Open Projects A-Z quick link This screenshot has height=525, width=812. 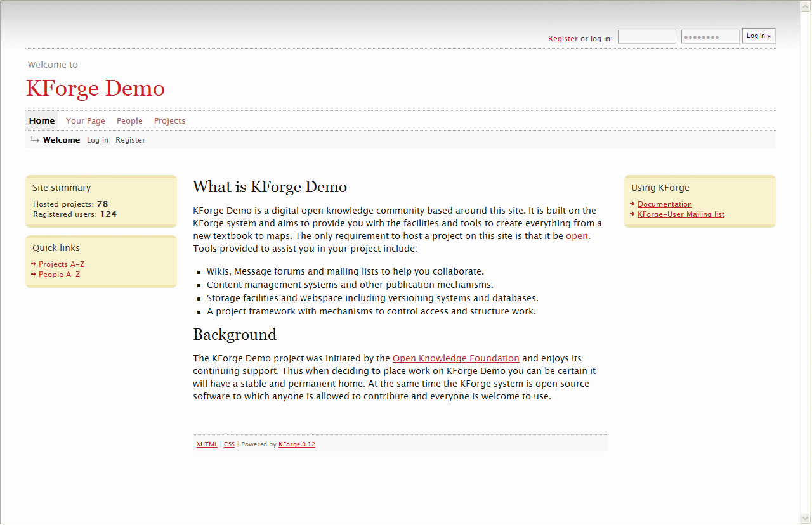[62, 264]
